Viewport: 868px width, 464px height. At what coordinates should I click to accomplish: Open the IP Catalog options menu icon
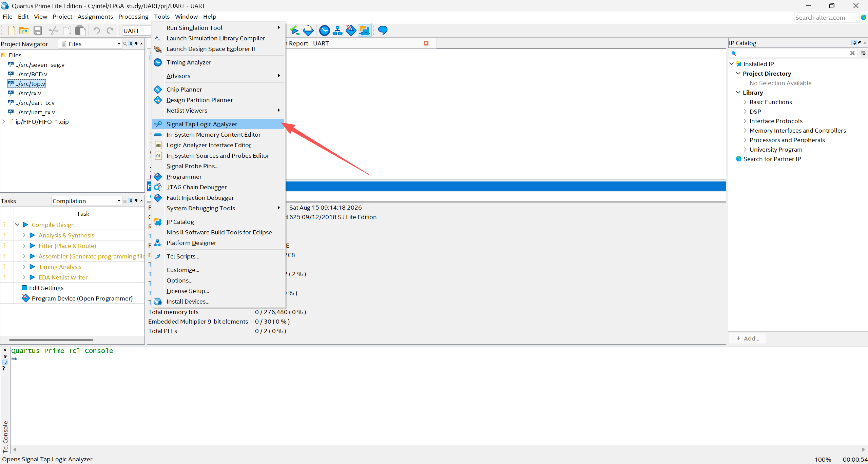pyautogui.click(x=863, y=53)
